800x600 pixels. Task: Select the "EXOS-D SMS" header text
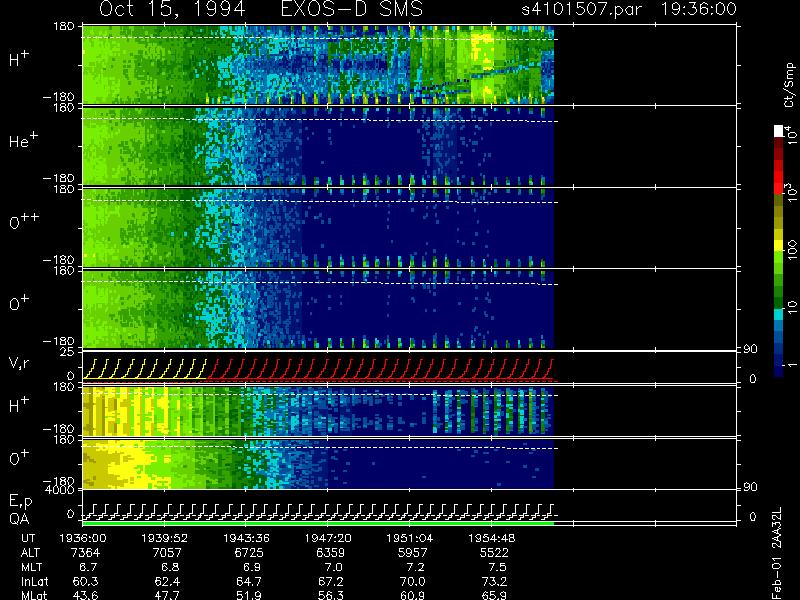pos(352,9)
